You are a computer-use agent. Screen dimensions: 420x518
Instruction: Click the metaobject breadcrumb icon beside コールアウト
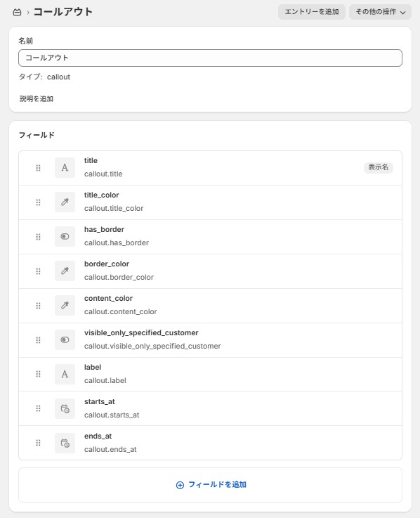click(x=17, y=12)
